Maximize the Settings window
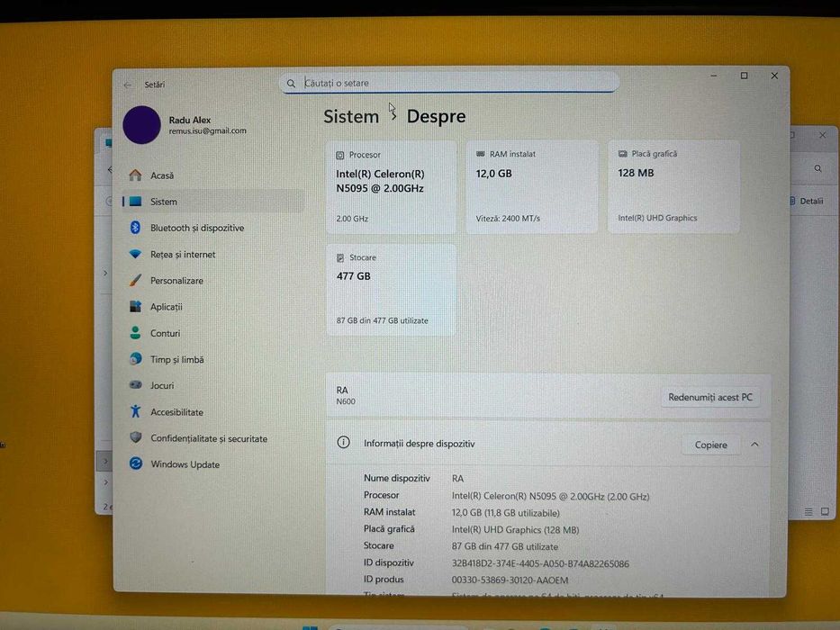 pos(744,76)
